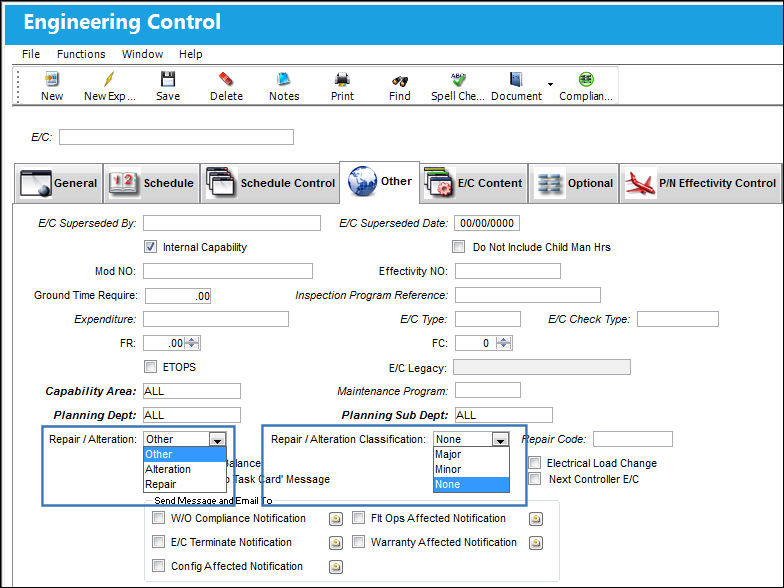The height and width of the screenshot is (588, 784).
Task: Select Alteration in the dropdown list
Action: click(x=184, y=469)
